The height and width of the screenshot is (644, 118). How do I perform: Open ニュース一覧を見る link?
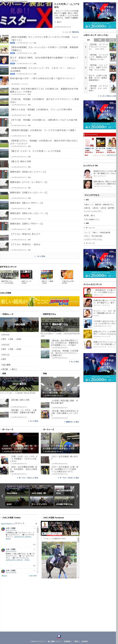coord(71,32)
